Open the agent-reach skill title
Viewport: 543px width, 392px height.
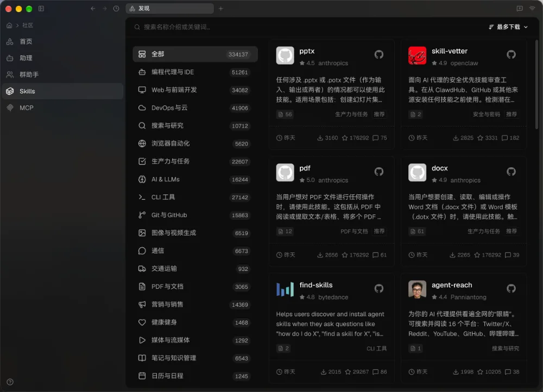click(452, 286)
